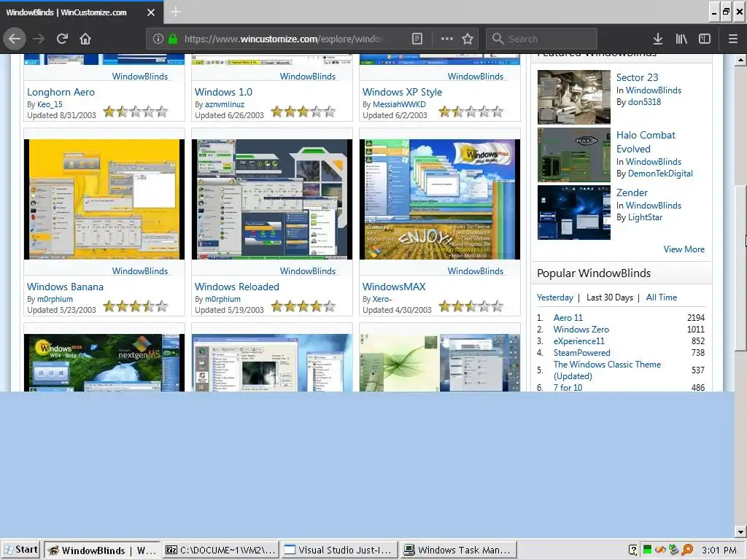
Task: Click the green monitor system tray icon
Action: [647, 550]
